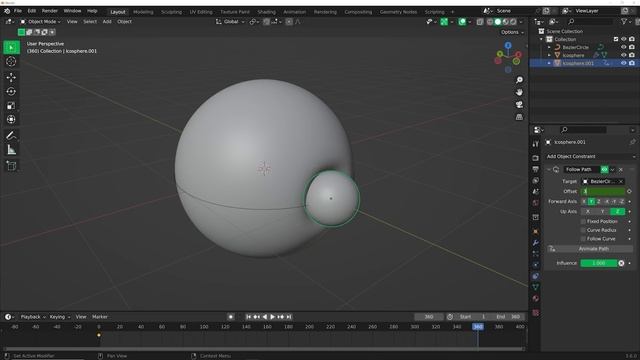640x360 pixels.
Task: Enable the Fixed Position checkbox
Action: (x=583, y=221)
